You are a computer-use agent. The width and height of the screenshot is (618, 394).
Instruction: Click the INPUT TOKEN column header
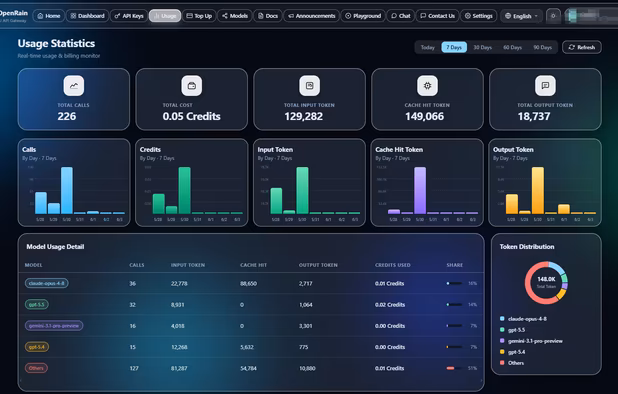188,265
